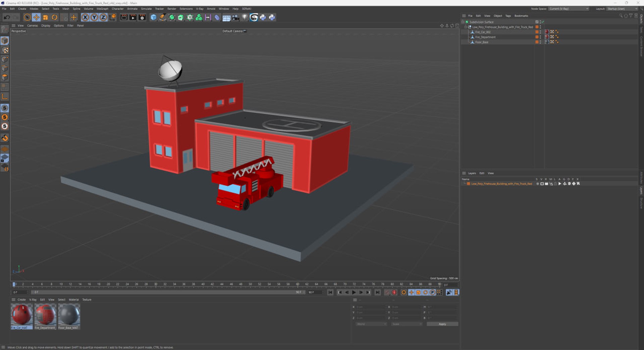The width and height of the screenshot is (644, 350).
Task: Activate the Rotate tool in top toolbar
Action: pyautogui.click(x=54, y=17)
